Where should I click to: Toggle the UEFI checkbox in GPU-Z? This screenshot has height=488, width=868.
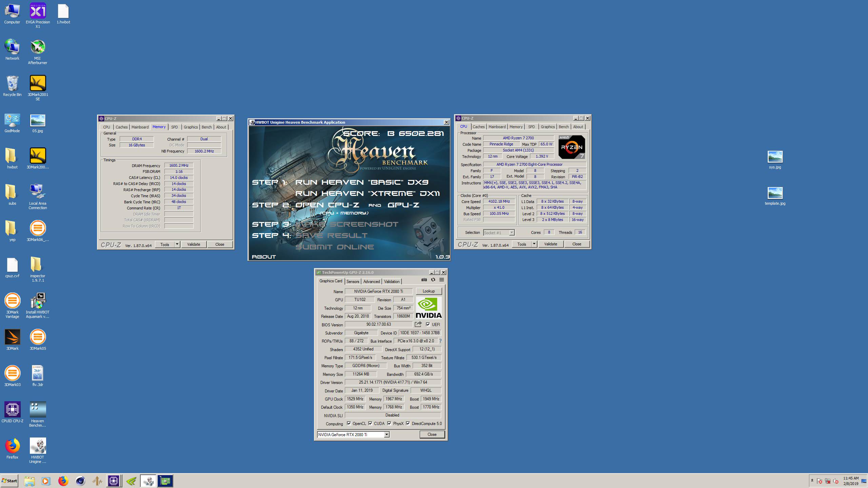pyautogui.click(x=428, y=324)
